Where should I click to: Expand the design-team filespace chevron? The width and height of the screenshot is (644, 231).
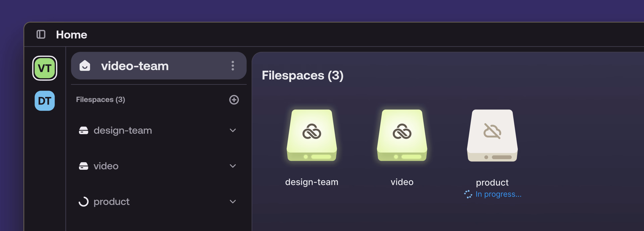click(233, 130)
